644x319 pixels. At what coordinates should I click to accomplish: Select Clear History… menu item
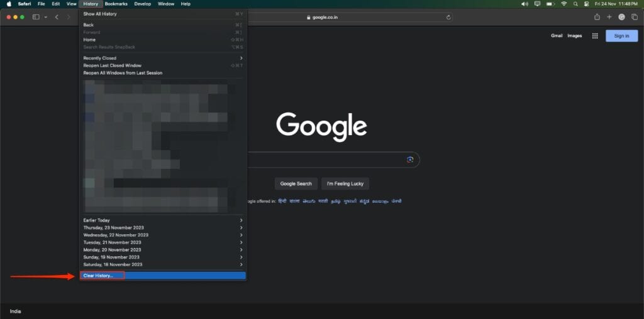click(163, 276)
